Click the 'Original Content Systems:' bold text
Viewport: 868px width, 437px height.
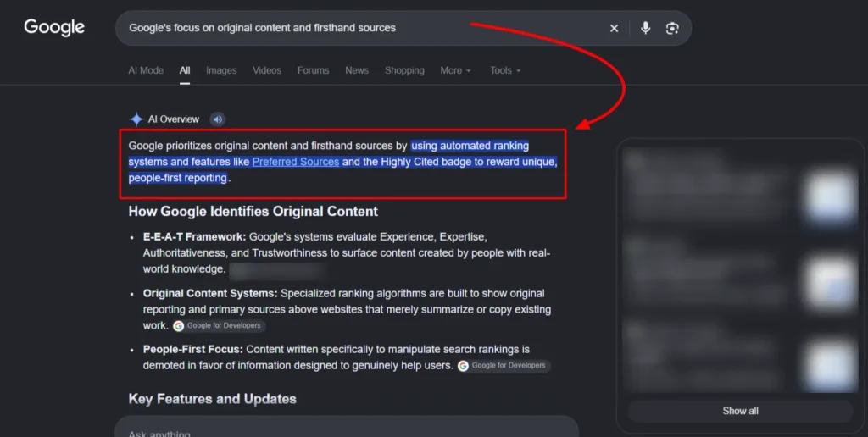click(210, 293)
